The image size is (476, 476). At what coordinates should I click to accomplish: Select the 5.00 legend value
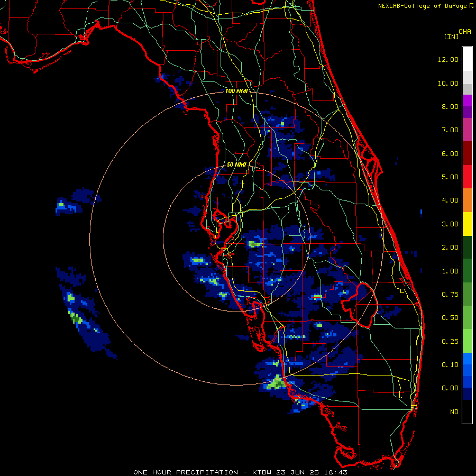click(x=450, y=177)
